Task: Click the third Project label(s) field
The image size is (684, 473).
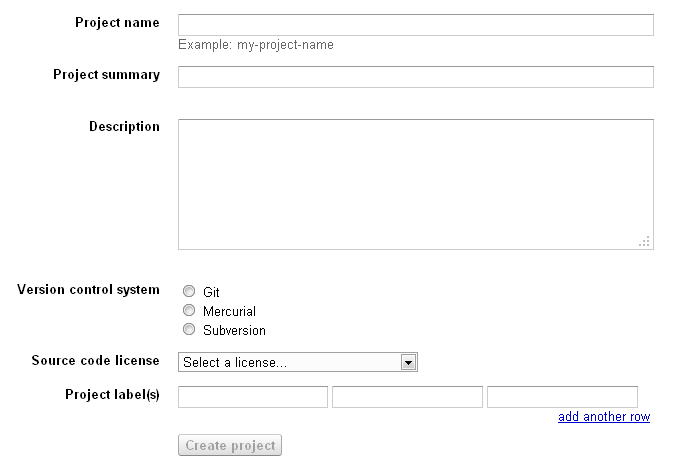Action: tap(562, 397)
